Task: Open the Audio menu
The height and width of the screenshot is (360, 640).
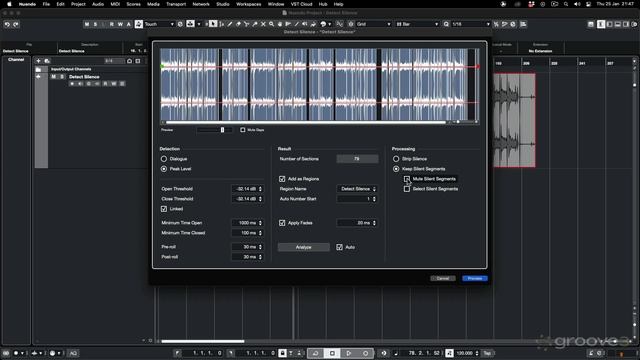Action: tap(98, 4)
